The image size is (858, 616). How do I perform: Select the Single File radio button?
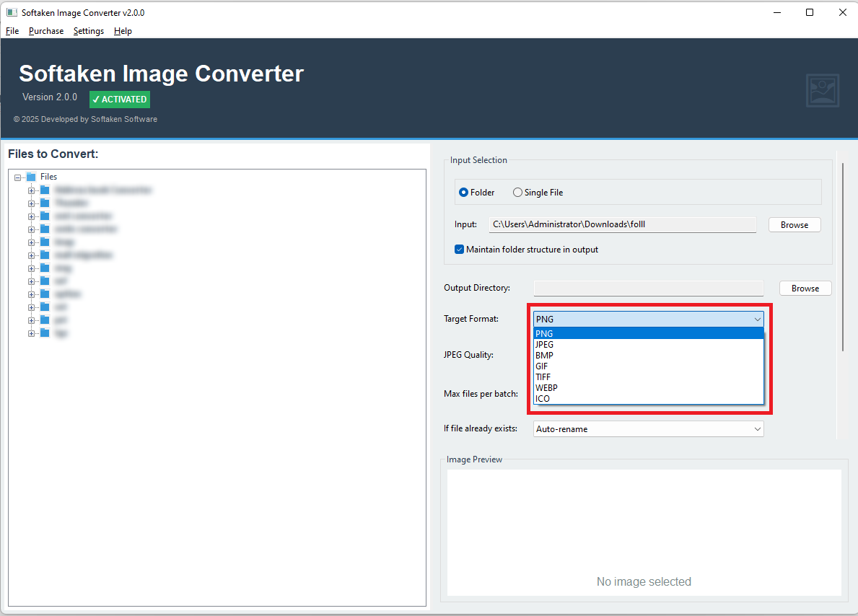click(x=538, y=193)
